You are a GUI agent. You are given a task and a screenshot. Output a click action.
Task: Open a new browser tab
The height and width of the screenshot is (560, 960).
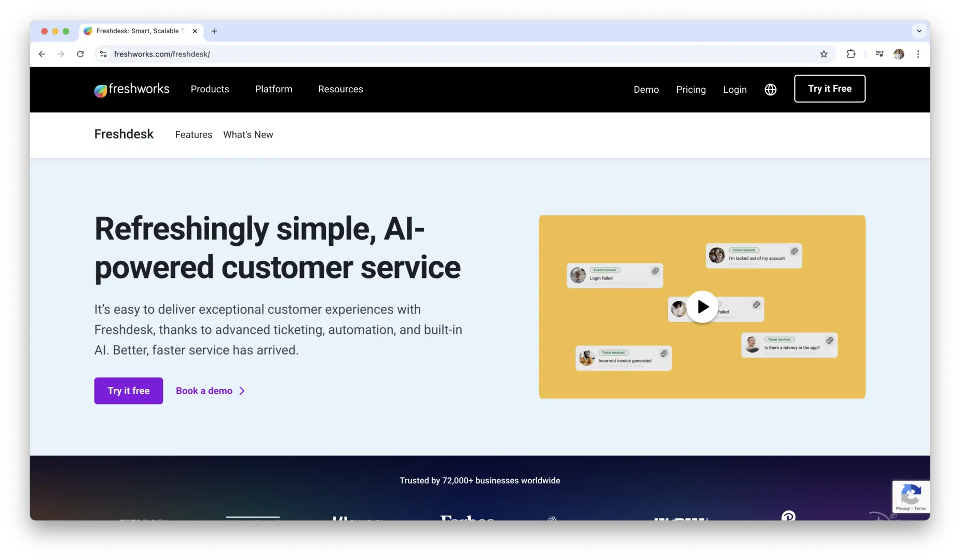click(214, 31)
